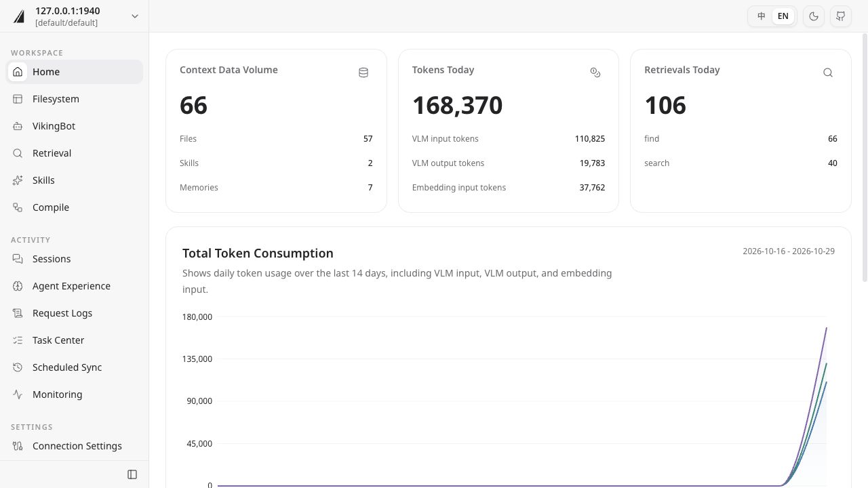
Task: Click the VikingBot robot icon
Action: click(18, 126)
